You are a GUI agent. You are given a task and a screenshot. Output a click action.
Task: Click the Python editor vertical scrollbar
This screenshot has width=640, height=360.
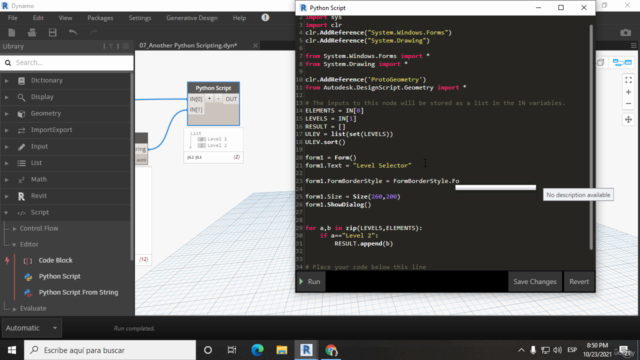coord(591,137)
